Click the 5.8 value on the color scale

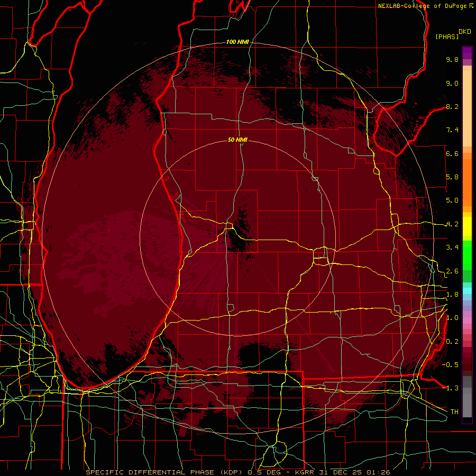pos(452,177)
